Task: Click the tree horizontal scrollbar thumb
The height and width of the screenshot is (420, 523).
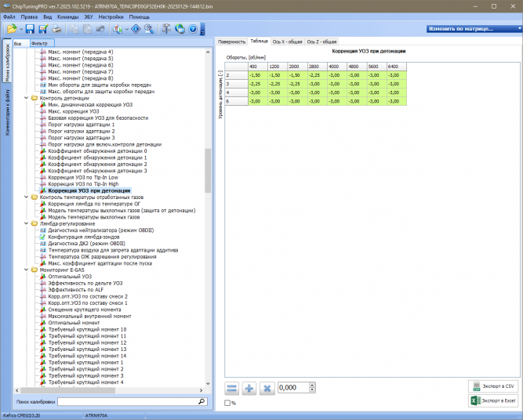Action: click(67, 390)
